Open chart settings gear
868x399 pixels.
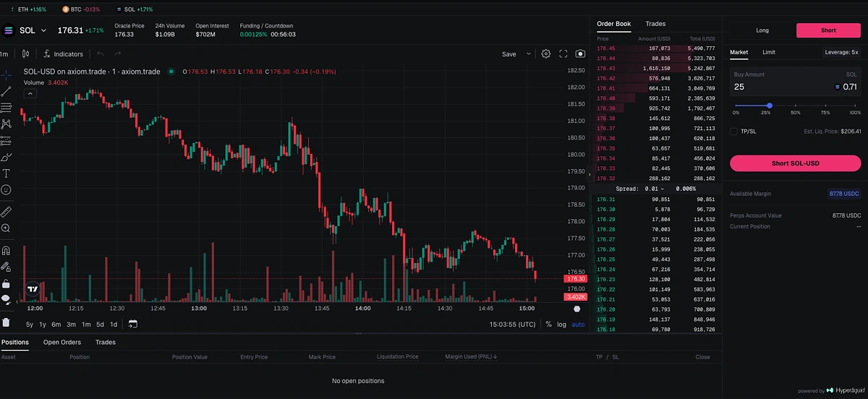click(546, 53)
